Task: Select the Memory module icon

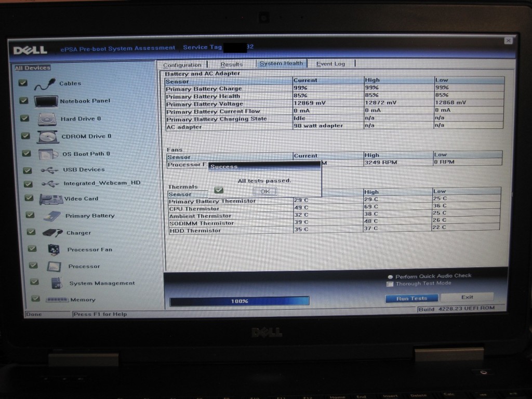Action: click(57, 300)
